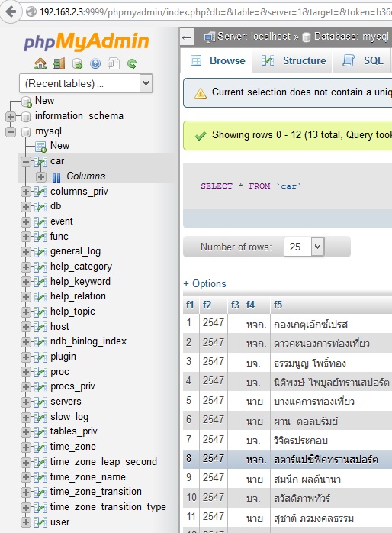Open phpMyAdmin documentation help icon
Screen dimensions: 392x533
(x=95, y=63)
